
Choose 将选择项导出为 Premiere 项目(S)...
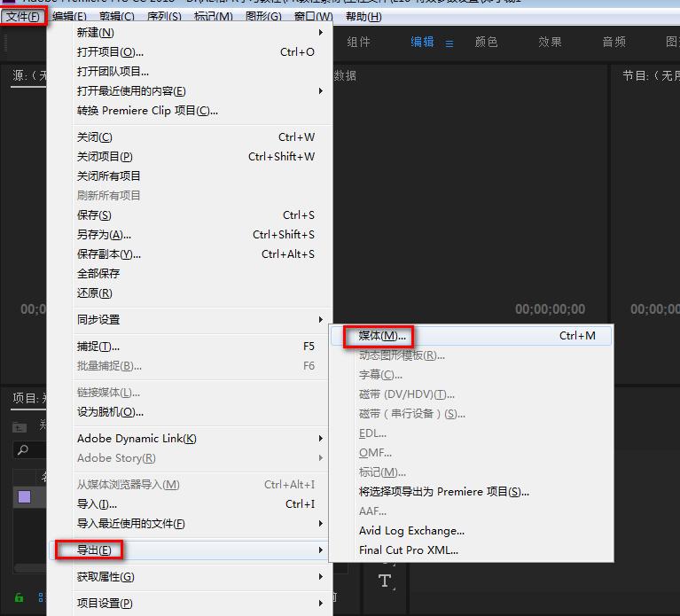click(472, 492)
